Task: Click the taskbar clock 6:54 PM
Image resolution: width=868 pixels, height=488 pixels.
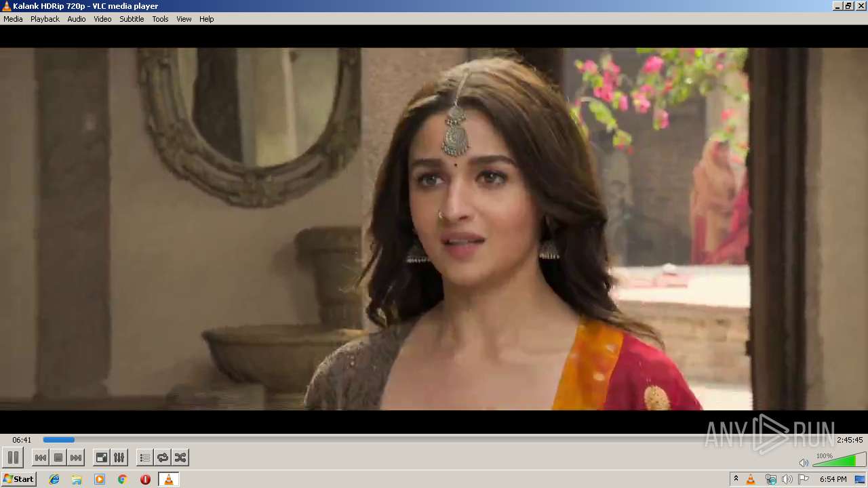Action: (833, 479)
